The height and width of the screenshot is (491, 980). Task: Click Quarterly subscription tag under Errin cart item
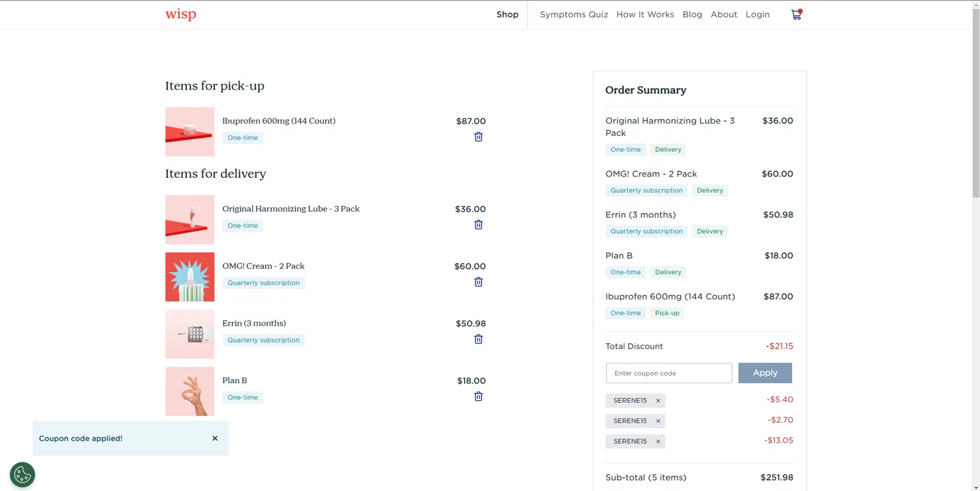pyautogui.click(x=263, y=340)
